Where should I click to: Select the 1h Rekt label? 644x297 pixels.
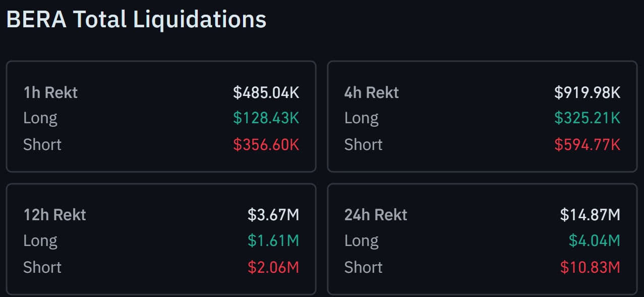tap(50, 92)
